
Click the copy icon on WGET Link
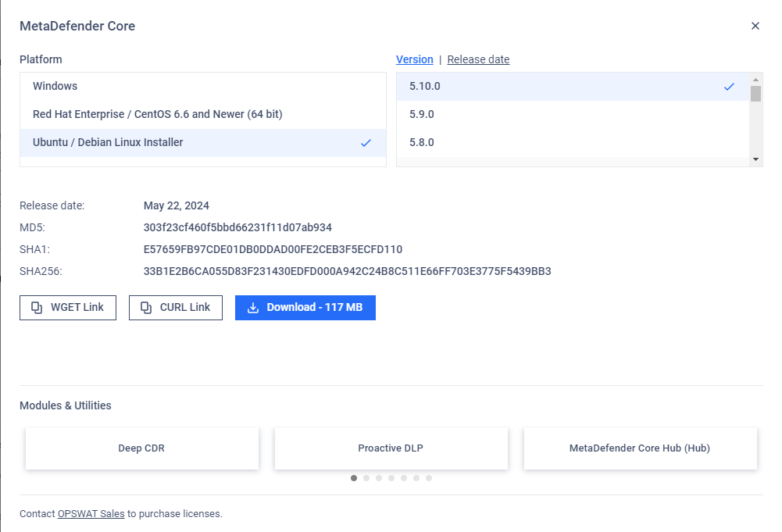click(x=37, y=308)
